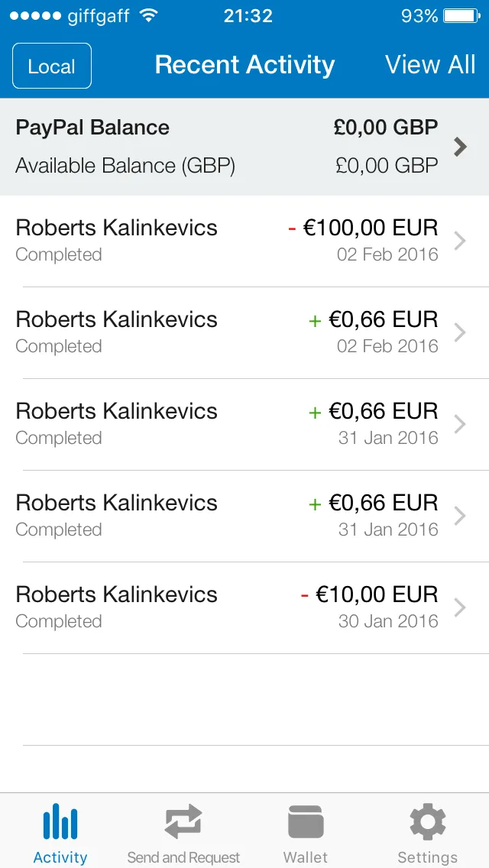Open chevron for the -€10,00 EUR transaction
The width and height of the screenshot is (489, 868).
click(x=460, y=607)
